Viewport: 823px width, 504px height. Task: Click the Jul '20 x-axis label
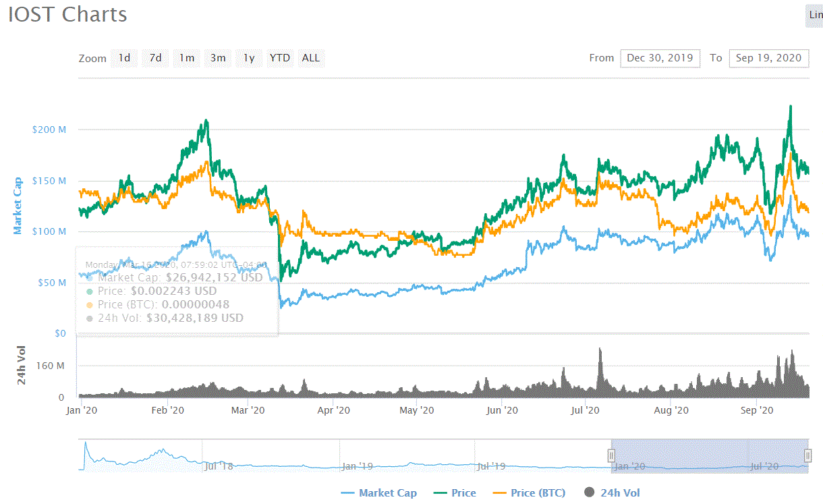pos(586,410)
